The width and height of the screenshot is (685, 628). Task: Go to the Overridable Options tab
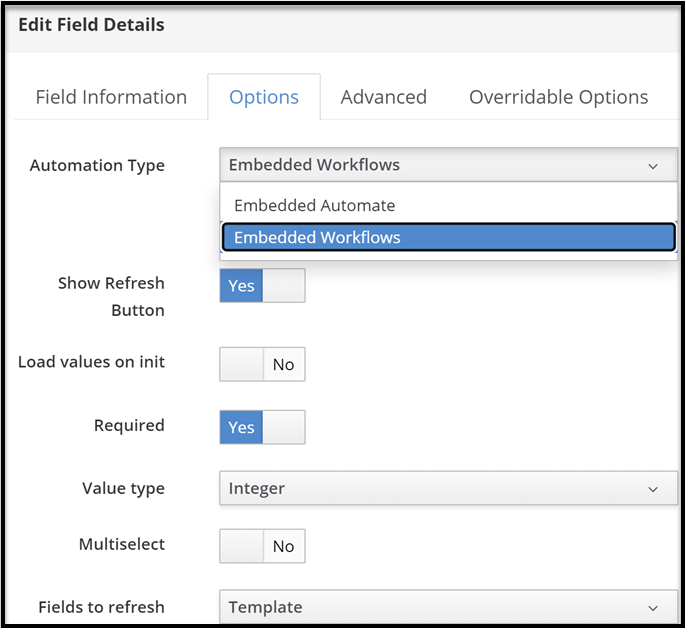point(558,97)
